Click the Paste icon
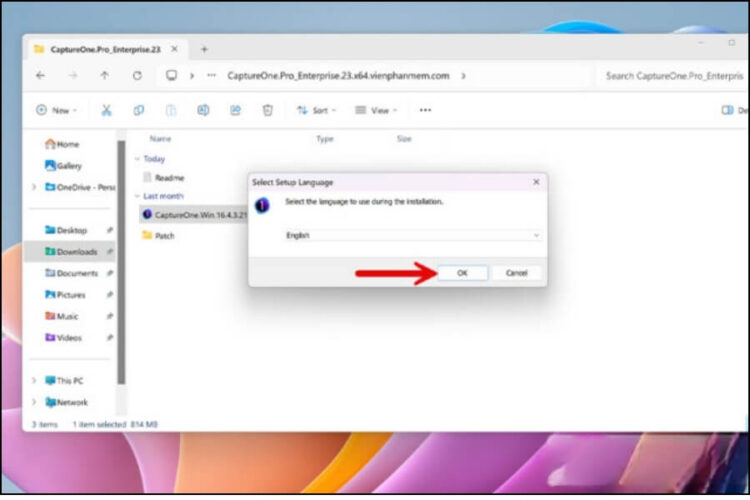Viewport: 750px width, 500px height. pos(171,110)
